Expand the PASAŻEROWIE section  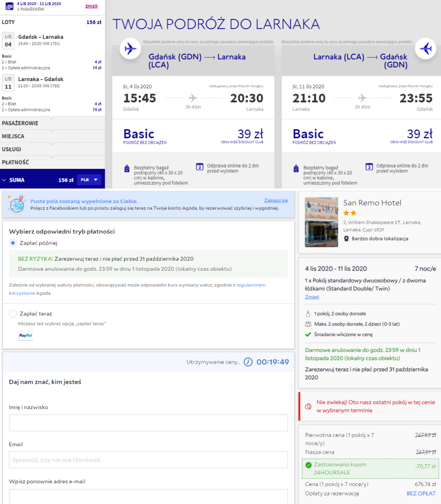pos(53,124)
